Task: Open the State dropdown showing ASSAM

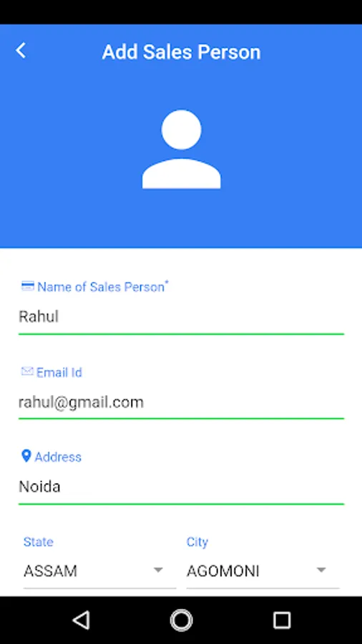Action: pyautogui.click(x=99, y=571)
